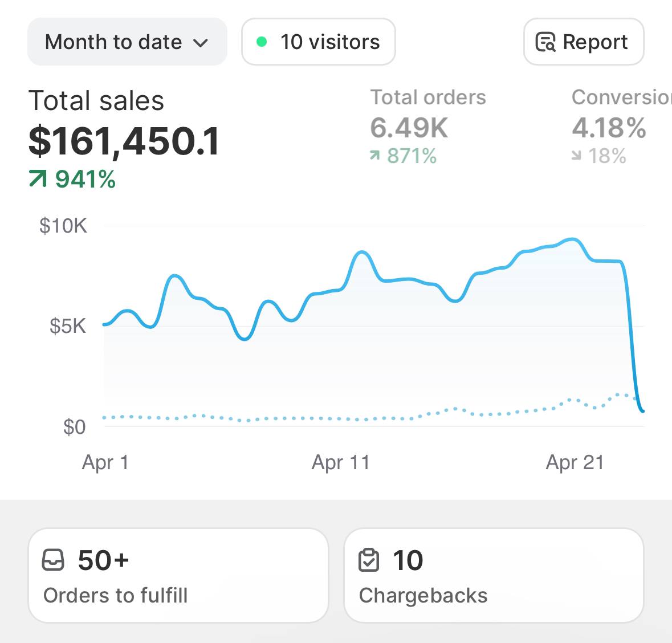Click the inbox icon for Orders to fulfill
The width and height of the screenshot is (672, 643).
pos(54,560)
